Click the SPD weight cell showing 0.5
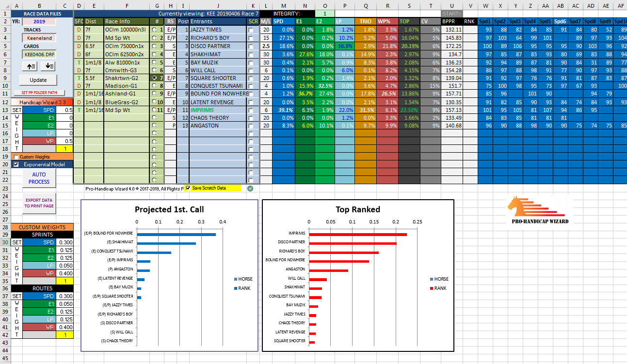This screenshot has height=364, width=627. point(64,110)
